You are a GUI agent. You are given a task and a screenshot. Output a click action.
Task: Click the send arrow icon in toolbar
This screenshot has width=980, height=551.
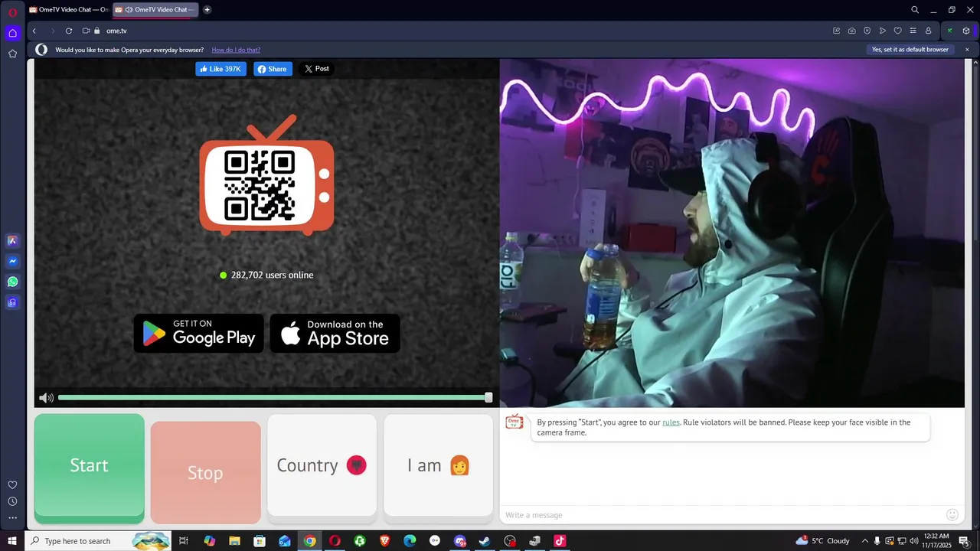(883, 31)
